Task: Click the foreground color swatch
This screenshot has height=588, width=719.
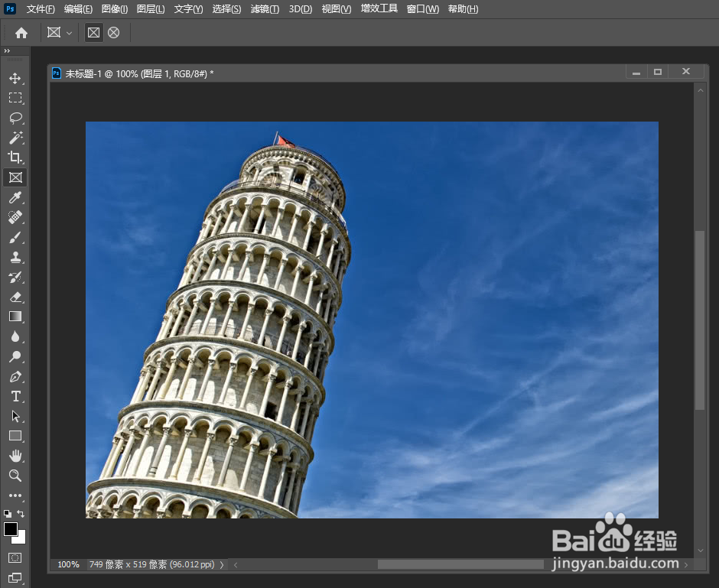Action: (x=11, y=529)
